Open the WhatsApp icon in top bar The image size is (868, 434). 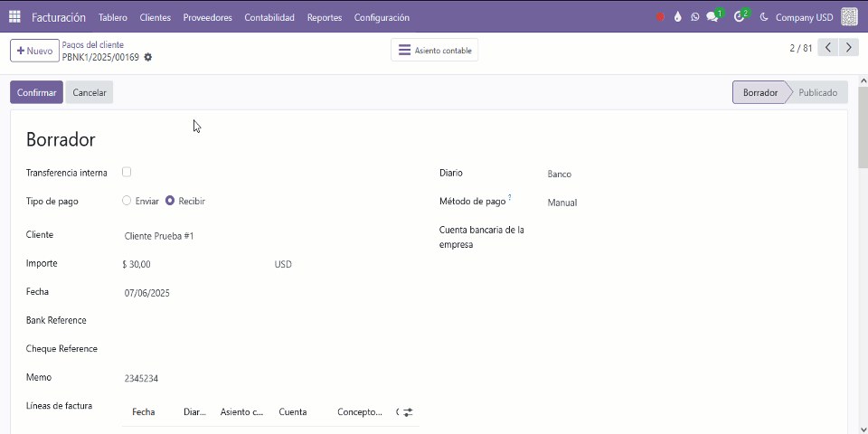[x=695, y=17]
